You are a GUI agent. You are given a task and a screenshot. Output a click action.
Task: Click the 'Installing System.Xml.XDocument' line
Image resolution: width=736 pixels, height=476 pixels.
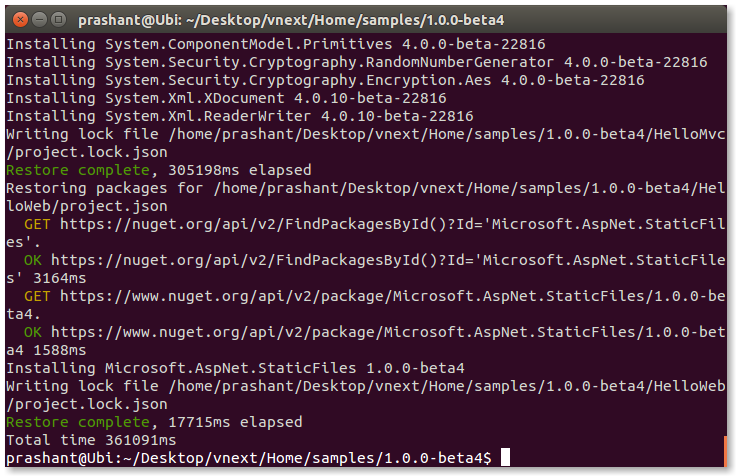(x=226, y=98)
